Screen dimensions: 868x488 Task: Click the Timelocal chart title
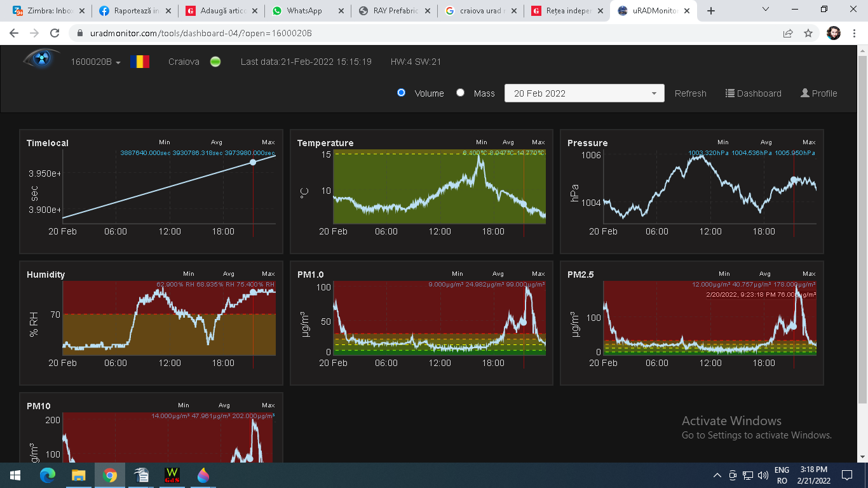coord(48,143)
